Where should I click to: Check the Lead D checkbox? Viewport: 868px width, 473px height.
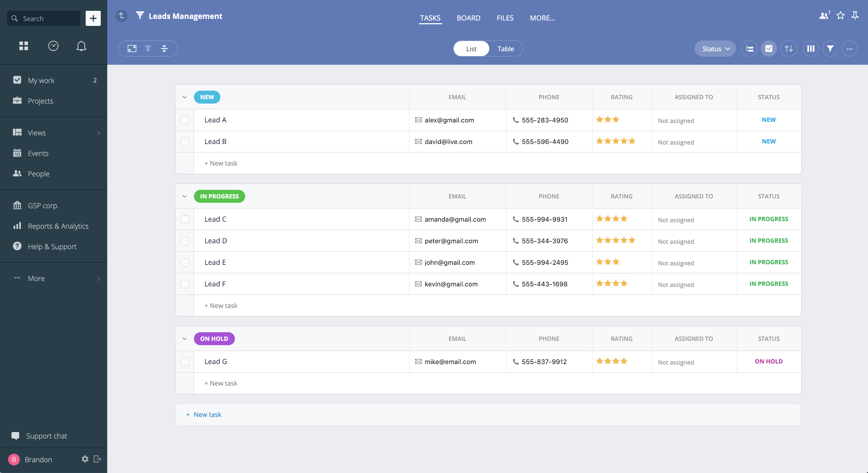(185, 241)
